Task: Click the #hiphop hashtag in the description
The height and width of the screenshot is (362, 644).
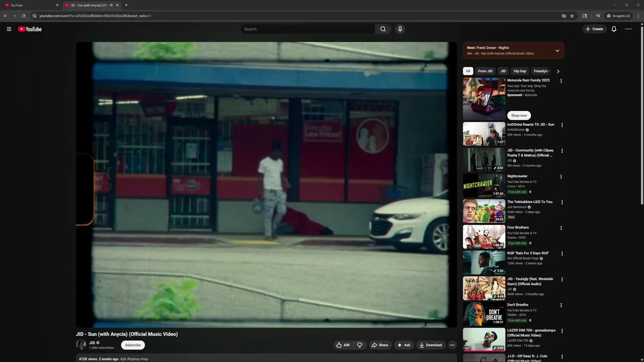Action: (133, 359)
